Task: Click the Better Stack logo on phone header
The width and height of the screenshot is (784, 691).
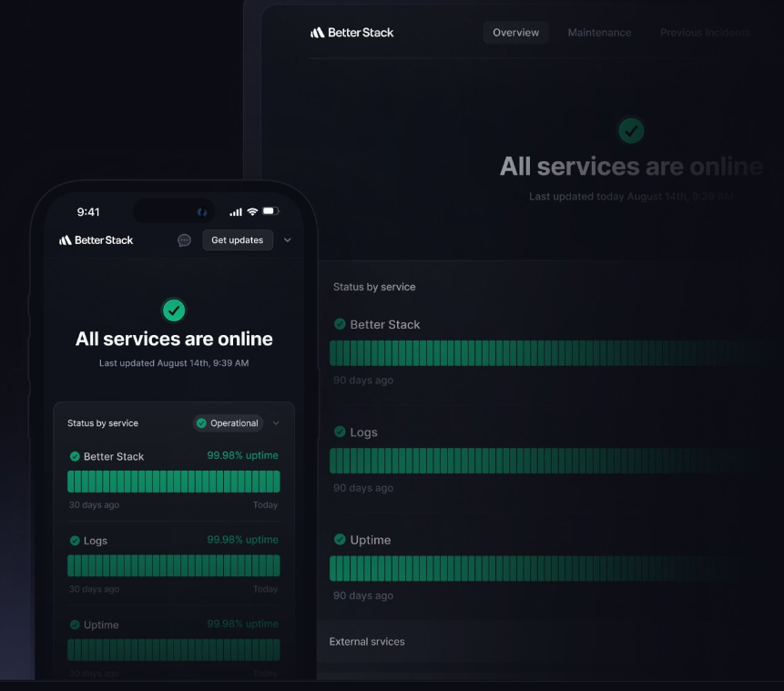Action: (x=96, y=240)
